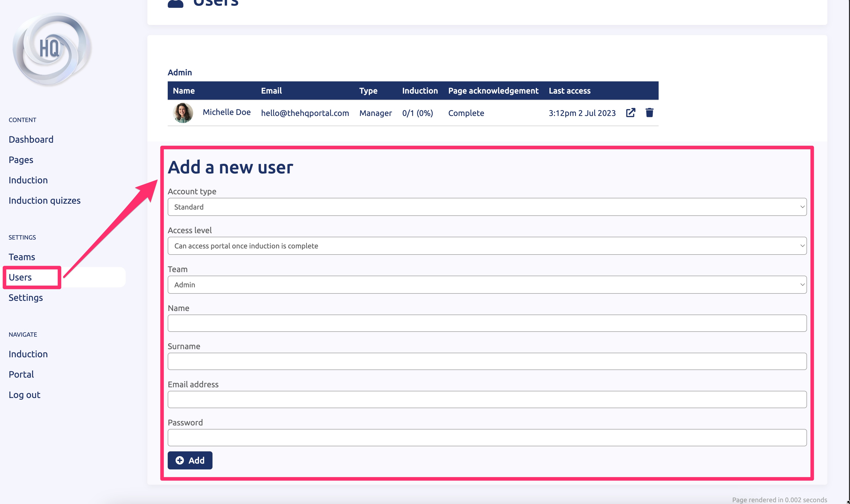This screenshot has width=850, height=504.
Task: Go to Portal under Navigate
Action: [21, 375]
